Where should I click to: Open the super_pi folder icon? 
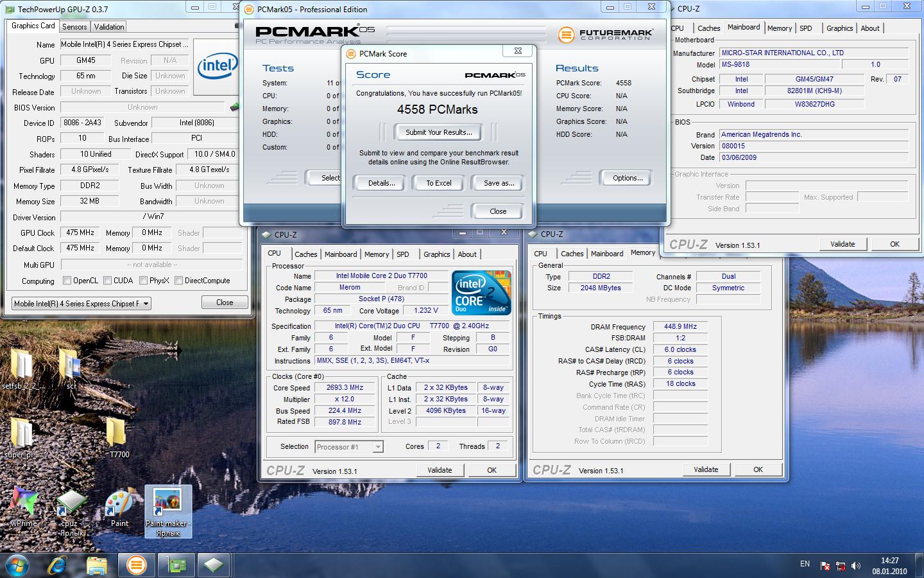pyautogui.click(x=22, y=437)
